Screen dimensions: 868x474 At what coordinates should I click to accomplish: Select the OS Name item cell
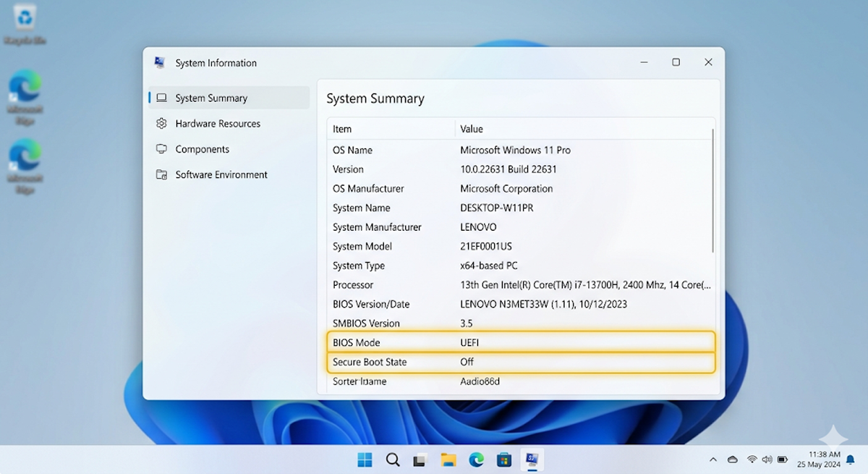pos(352,151)
